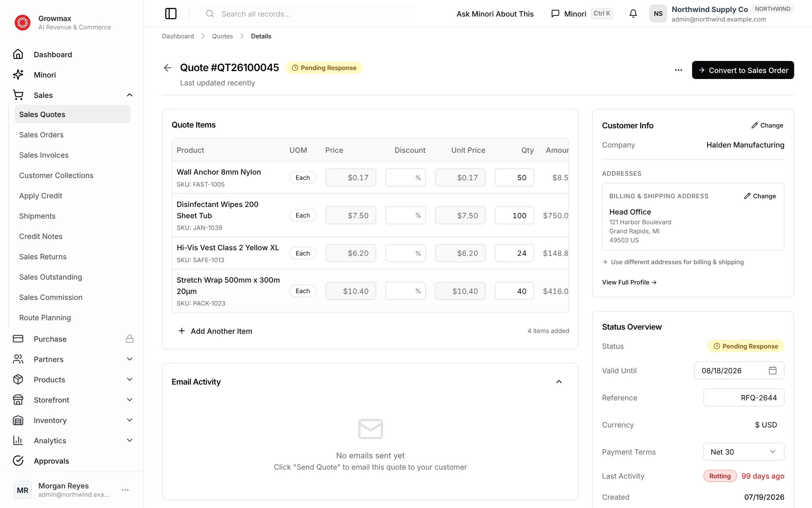This screenshot has height=508, width=812.
Task: Expand the Analytics section
Action: click(130, 440)
